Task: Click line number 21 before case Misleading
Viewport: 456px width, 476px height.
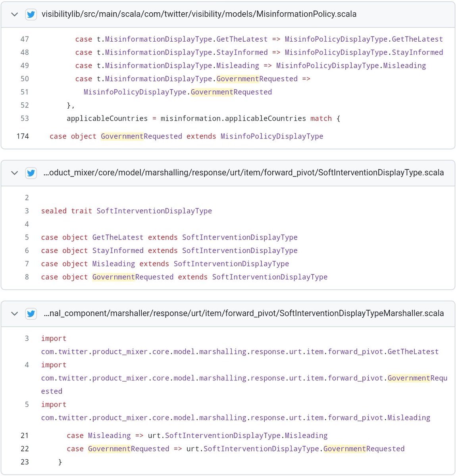Action: (25, 436)
